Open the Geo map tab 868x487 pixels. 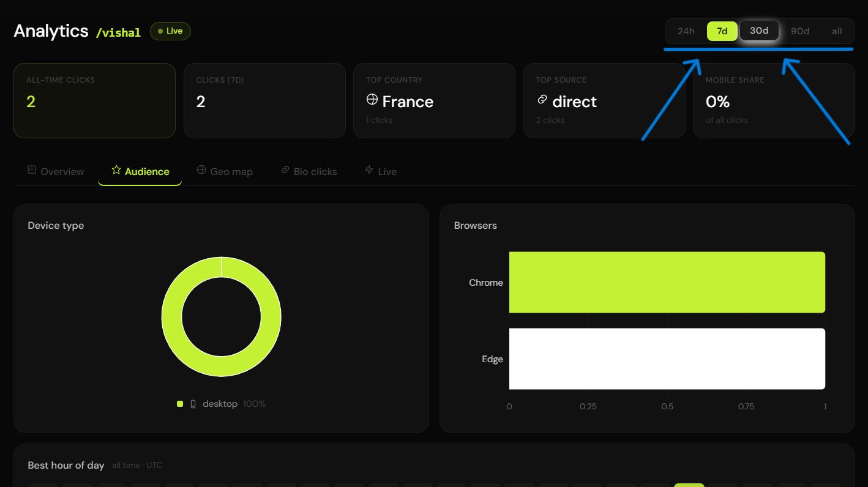pos(225,171)
